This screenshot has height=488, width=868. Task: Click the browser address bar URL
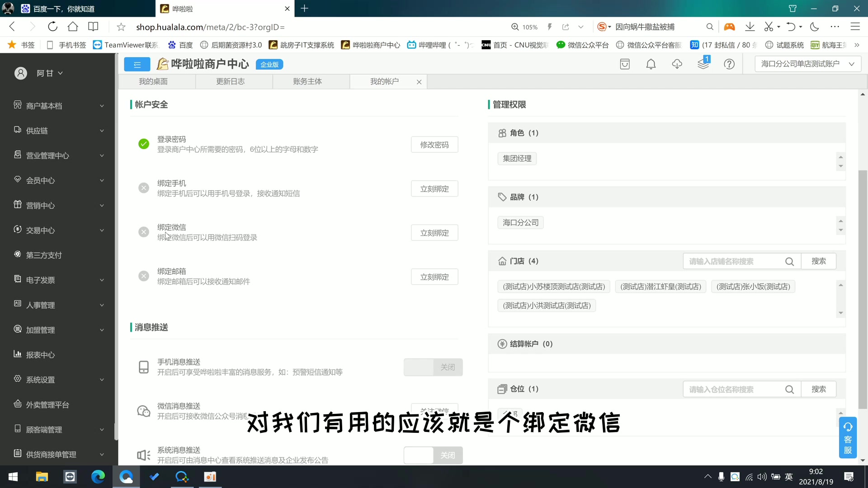(x=211, y=27)
